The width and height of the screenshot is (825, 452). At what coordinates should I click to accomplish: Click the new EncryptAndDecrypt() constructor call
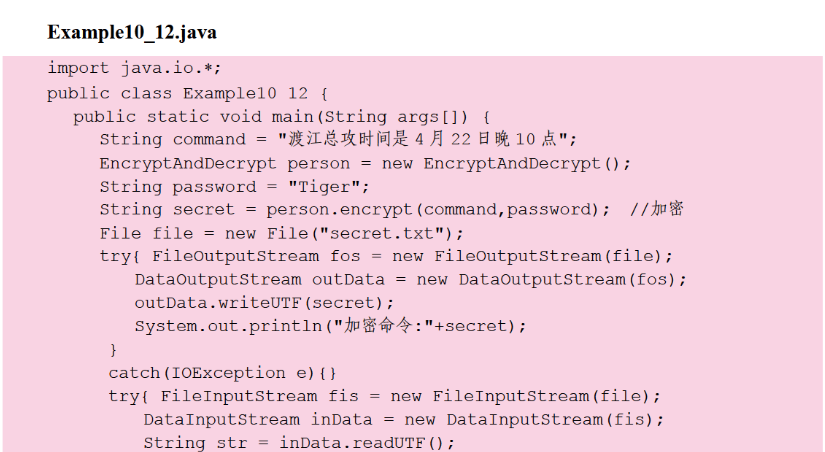515,163
